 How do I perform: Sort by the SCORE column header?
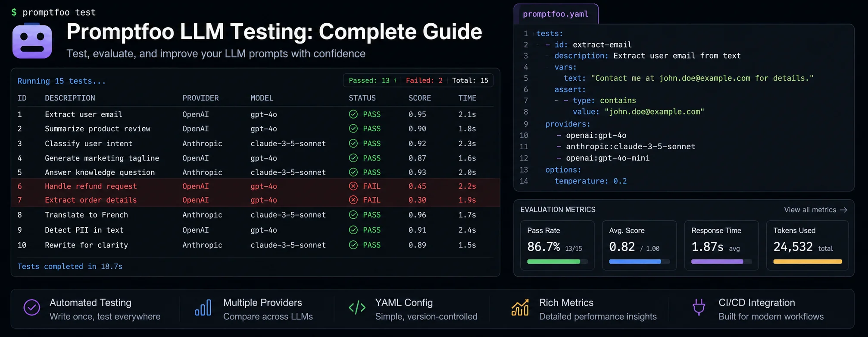pyautogui.click(x=420, y=98)
